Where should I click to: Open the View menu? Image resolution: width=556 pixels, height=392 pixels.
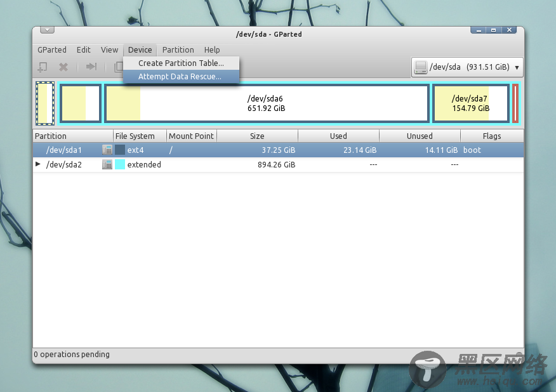click(109, 50)
